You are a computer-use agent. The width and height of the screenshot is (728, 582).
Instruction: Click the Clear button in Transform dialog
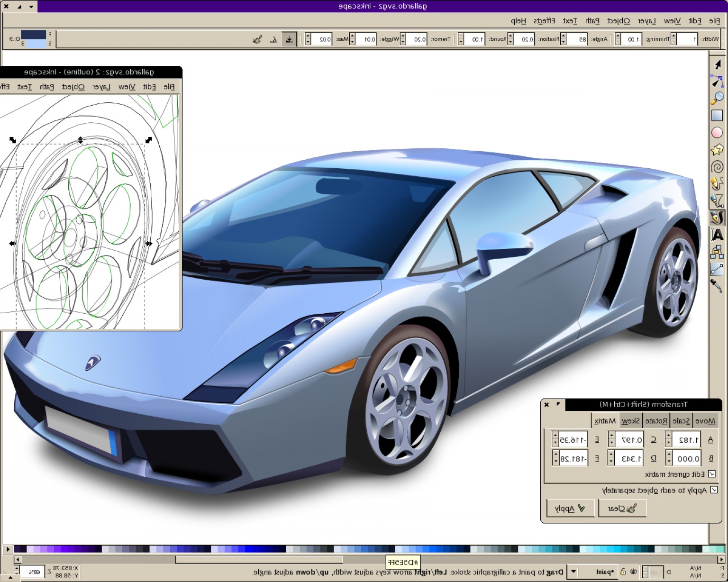pyautogui.click(x=622, y=508)
